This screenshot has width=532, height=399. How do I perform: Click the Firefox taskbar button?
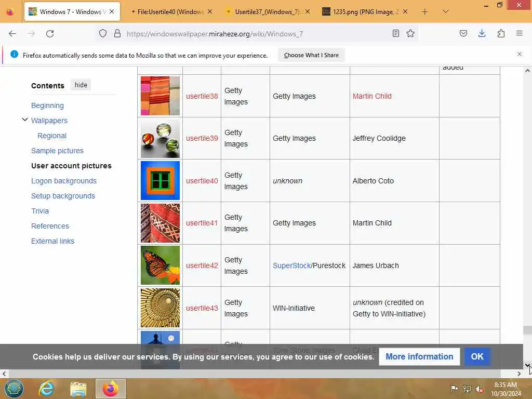coord(111,389)
